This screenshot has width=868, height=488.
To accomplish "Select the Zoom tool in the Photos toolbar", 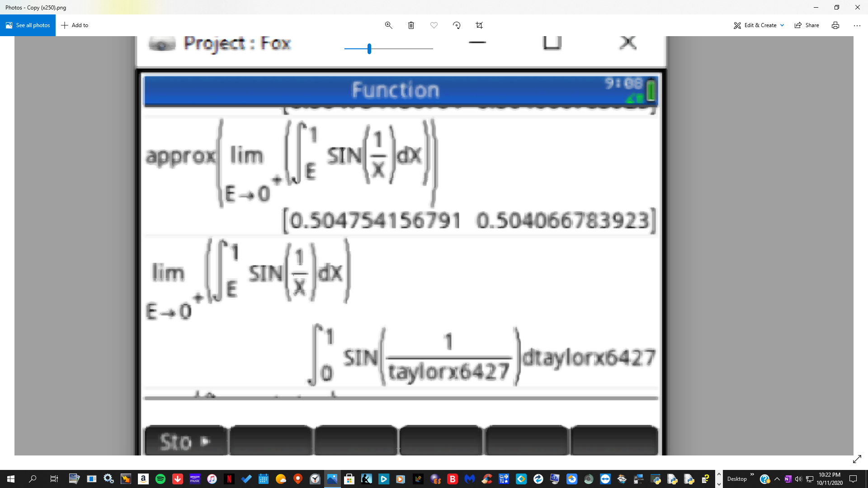I will pos(388,25).
